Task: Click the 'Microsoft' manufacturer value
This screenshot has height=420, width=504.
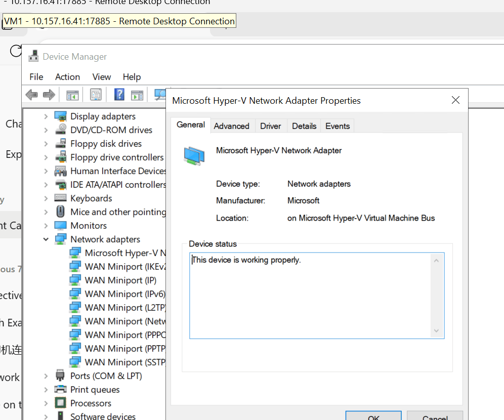Action: pos(303,200)
